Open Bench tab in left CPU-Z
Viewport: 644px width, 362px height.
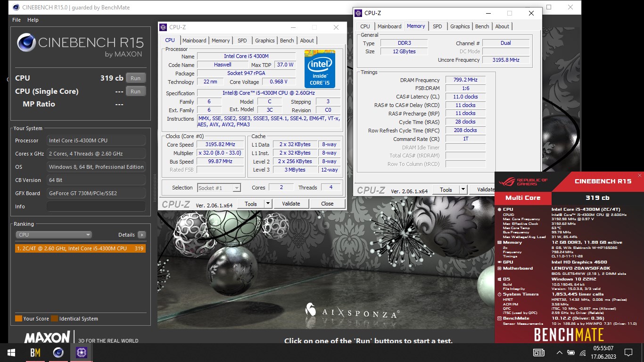point(287,41)
